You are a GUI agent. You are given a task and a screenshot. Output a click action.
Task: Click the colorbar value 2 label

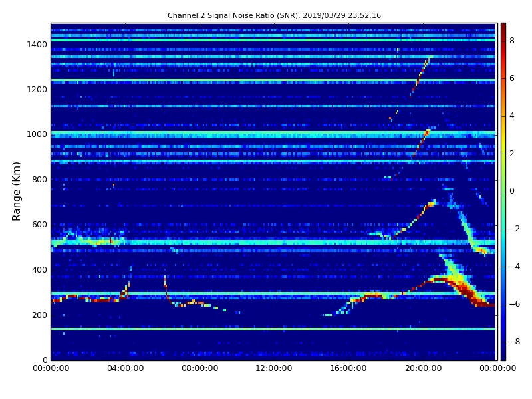(x=512, y=154)
